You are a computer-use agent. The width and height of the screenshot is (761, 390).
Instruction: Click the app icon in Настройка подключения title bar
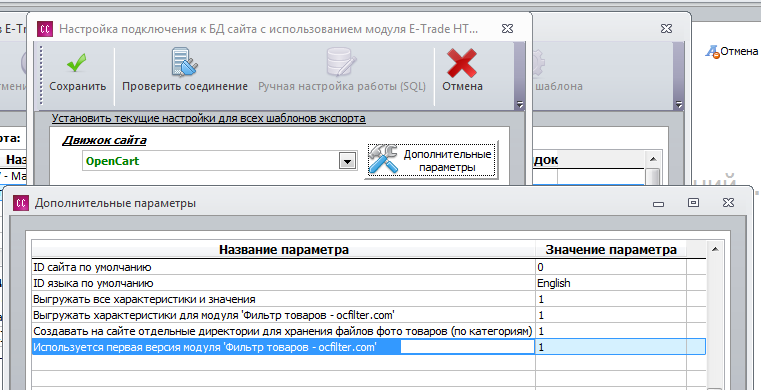[45, 29]
